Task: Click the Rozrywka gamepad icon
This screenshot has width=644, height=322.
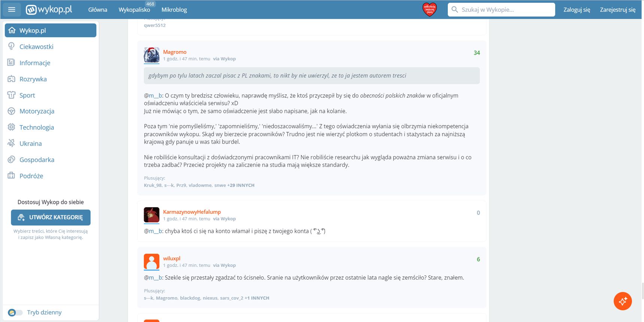Action: (11, 79)
